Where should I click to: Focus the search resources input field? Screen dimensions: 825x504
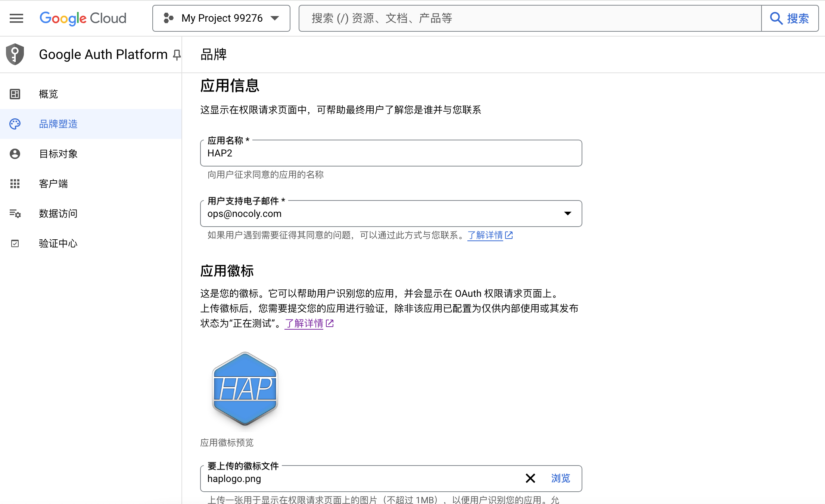(530, 18)
